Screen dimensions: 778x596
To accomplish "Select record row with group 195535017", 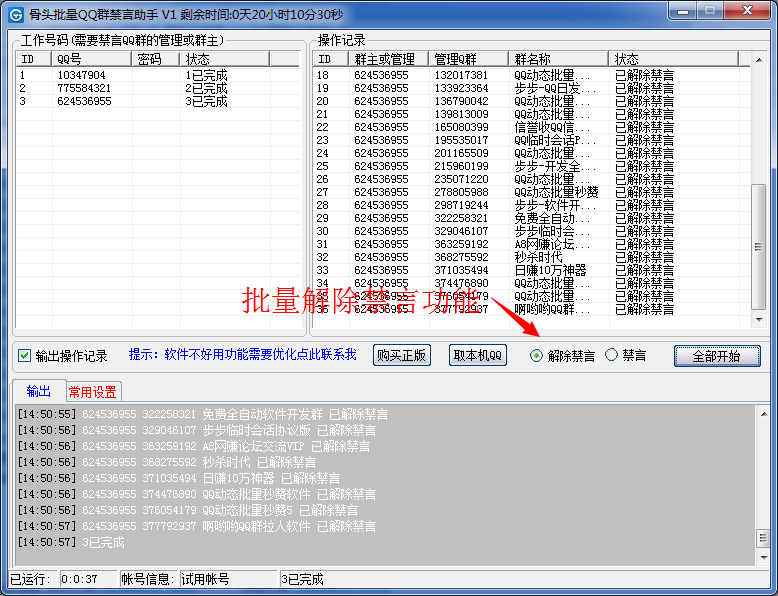I will click(x=532, y=140).
